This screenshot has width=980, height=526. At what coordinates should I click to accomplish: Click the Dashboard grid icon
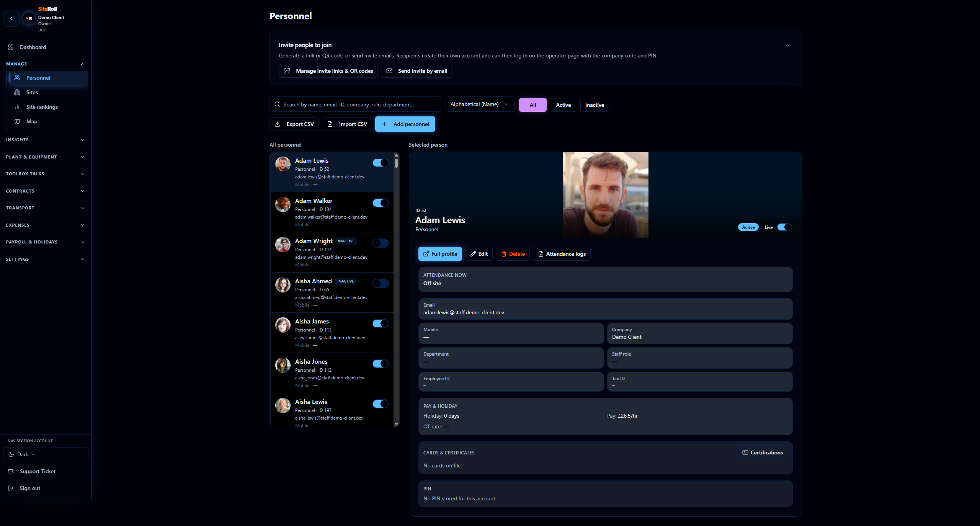tap(11, 47)
